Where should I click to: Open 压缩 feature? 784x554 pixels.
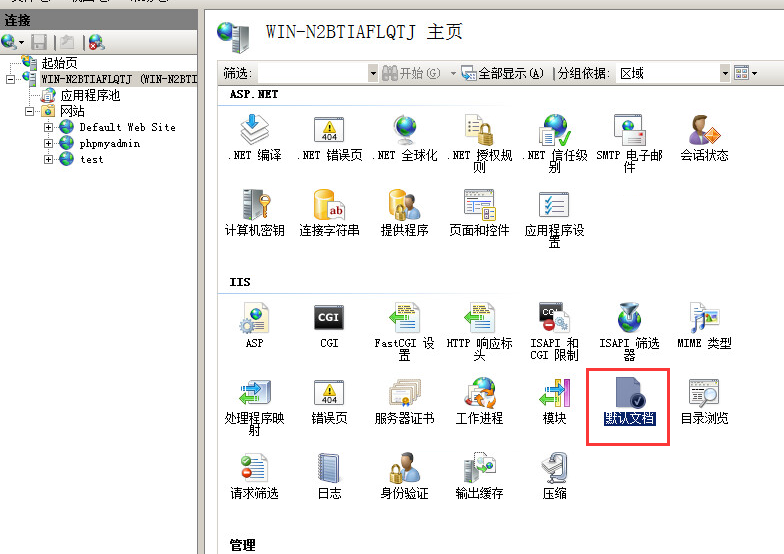pyautogui.click(x=554, y=475)
